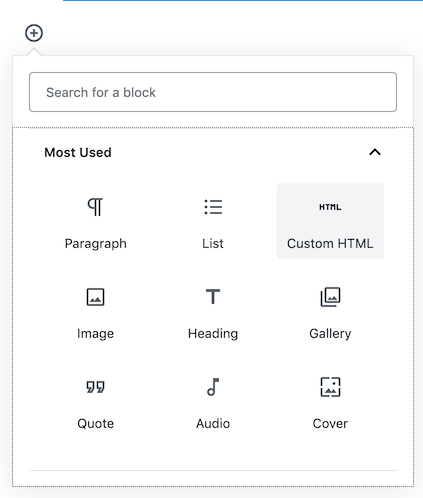
Task: Click the Cover label text
Action: 330,424
